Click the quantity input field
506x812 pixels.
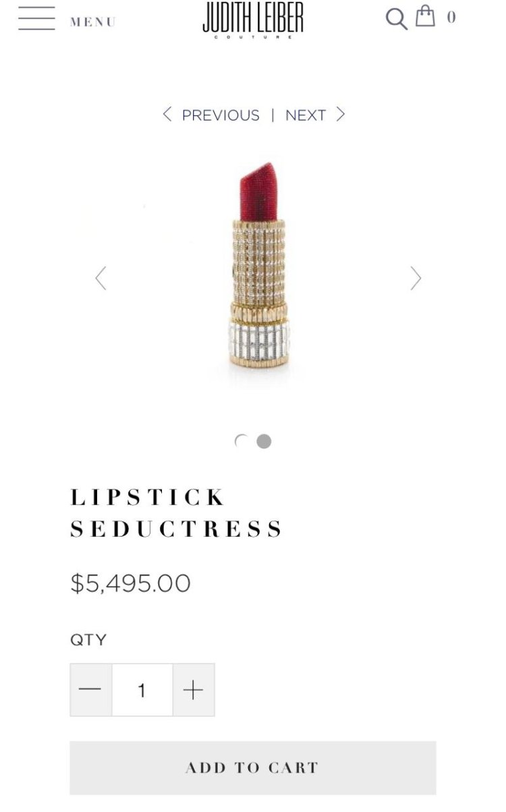click(142, 689)
